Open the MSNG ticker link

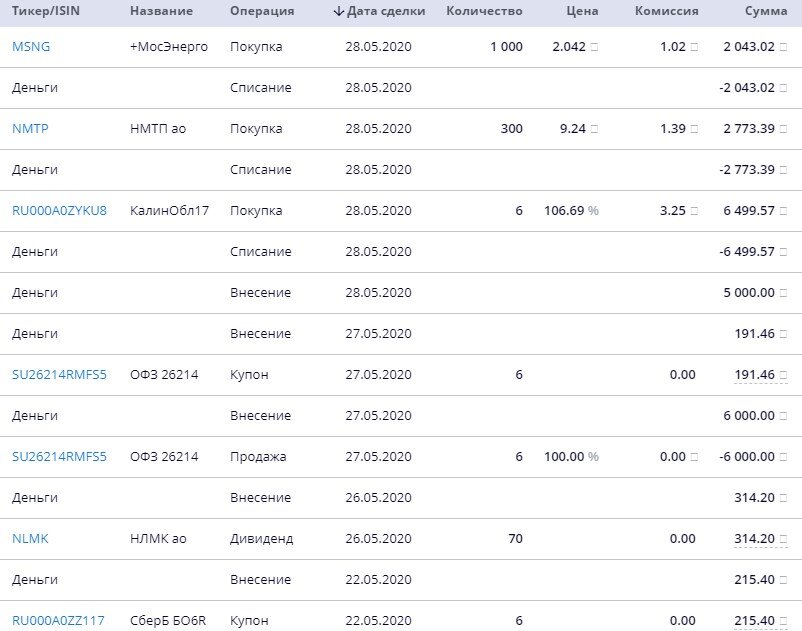point(31,47)
